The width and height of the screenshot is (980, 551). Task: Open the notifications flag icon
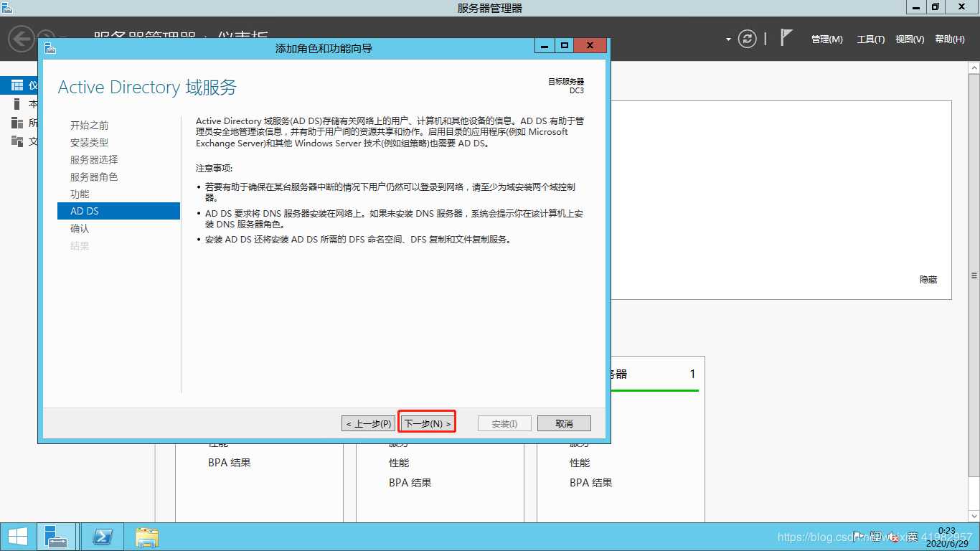[x=786, y=38]
